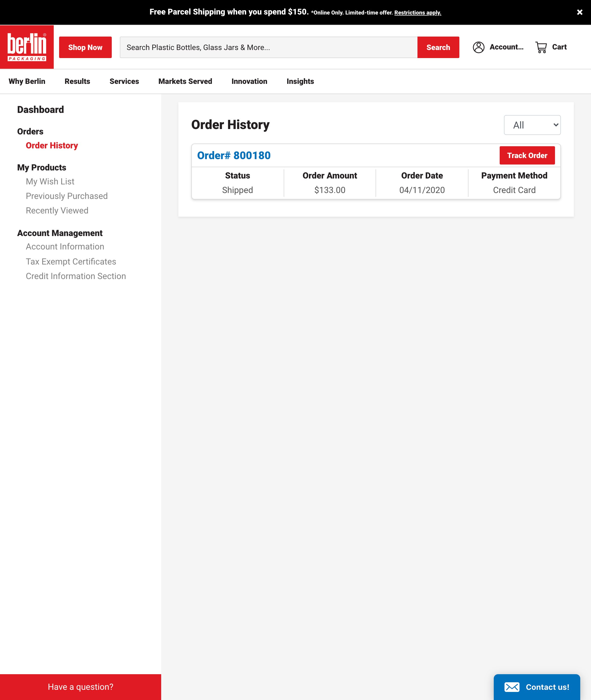Click the Berlin Packaging logo
Viewport: 591px width, 700px height.
(x=27, y=47)
